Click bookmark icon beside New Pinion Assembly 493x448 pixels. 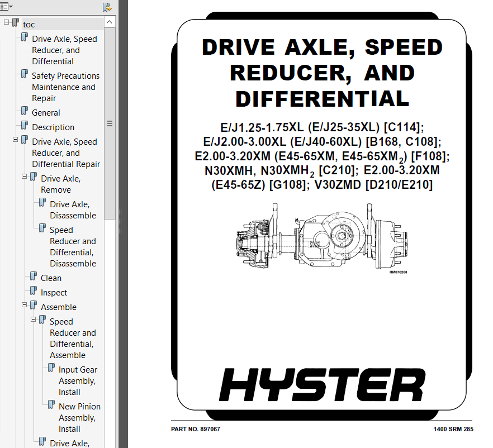51,404
